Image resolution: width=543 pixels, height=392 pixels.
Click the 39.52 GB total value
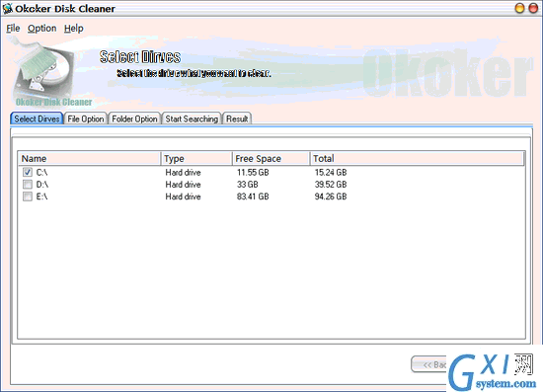click(331, 185)
